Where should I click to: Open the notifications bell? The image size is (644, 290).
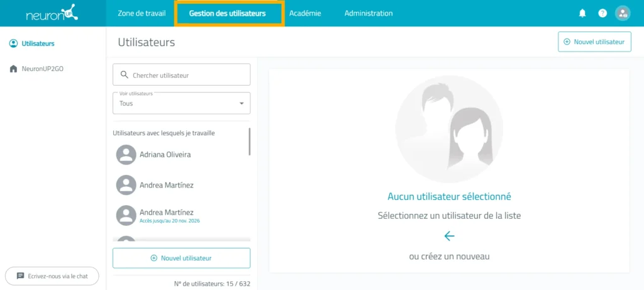[x=582, y=13]
